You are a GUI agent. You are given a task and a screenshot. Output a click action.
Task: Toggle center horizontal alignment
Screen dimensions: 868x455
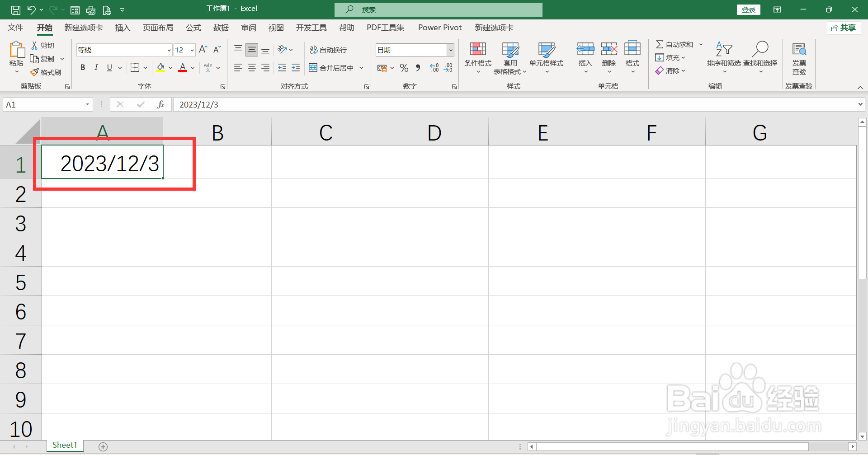click(252, 68)
